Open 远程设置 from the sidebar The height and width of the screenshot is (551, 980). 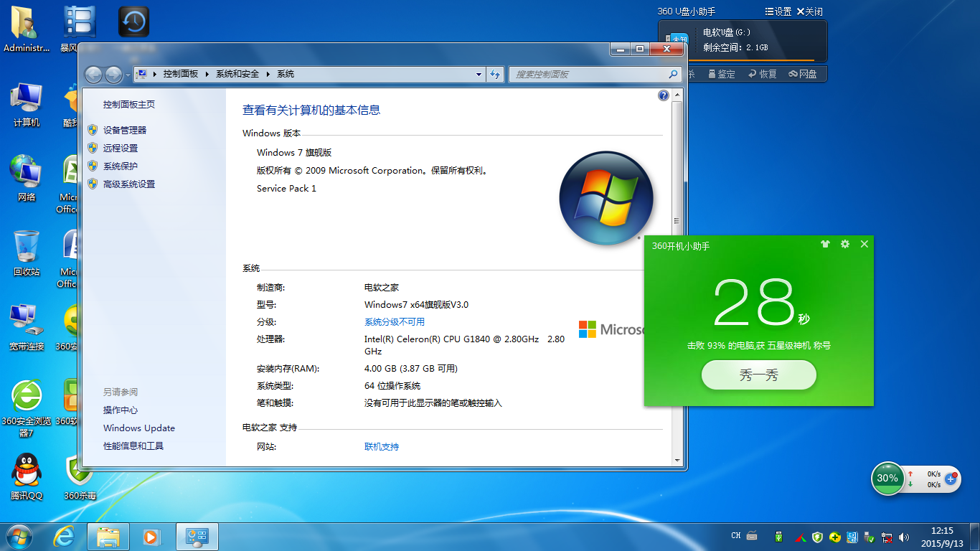[x=121, y=148]
